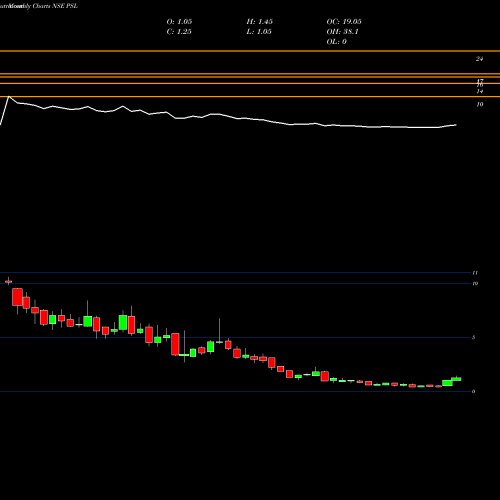The width and height of the screenshot is (500, 500).
Task: Click the '24' upper axis label
Action: point(479,59)
